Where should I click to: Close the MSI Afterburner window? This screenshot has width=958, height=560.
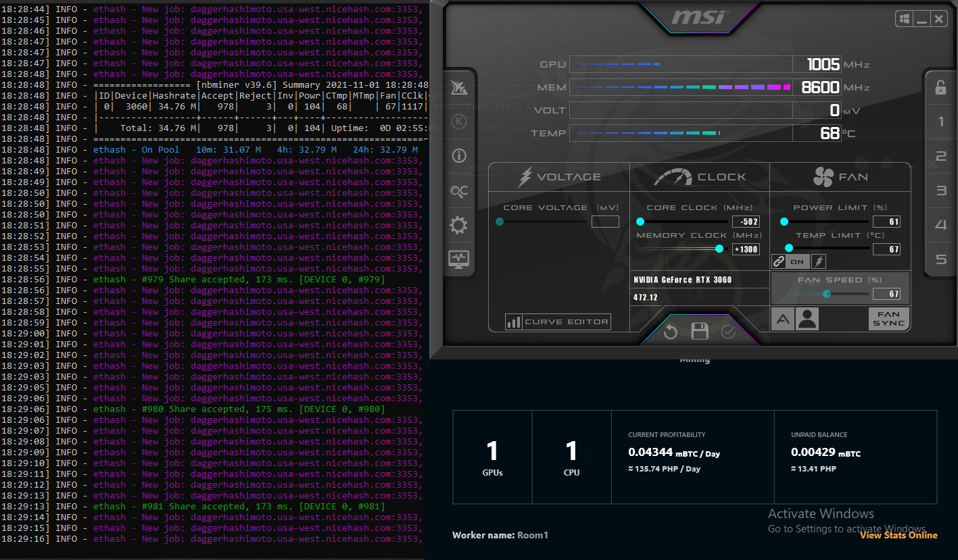938,20
